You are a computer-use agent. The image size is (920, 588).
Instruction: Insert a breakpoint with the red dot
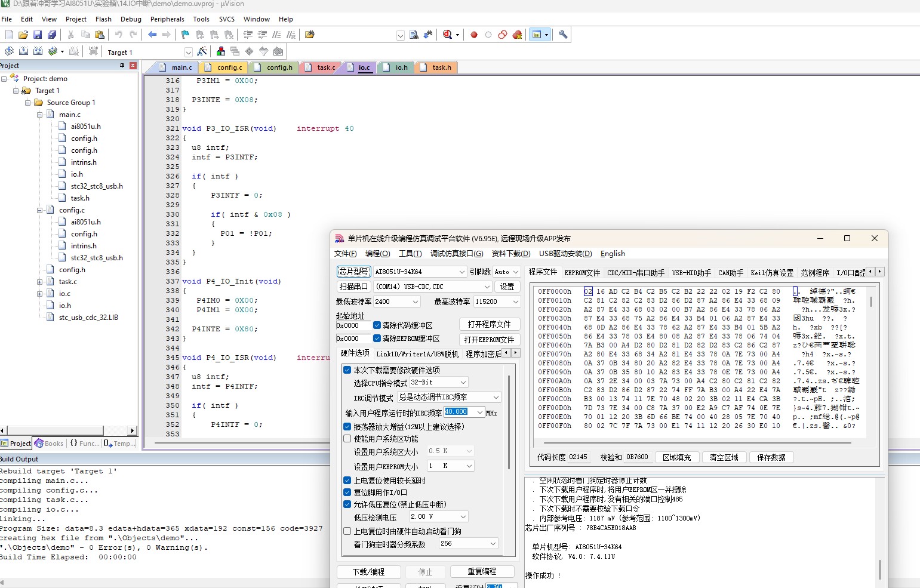tap(474, 35)
